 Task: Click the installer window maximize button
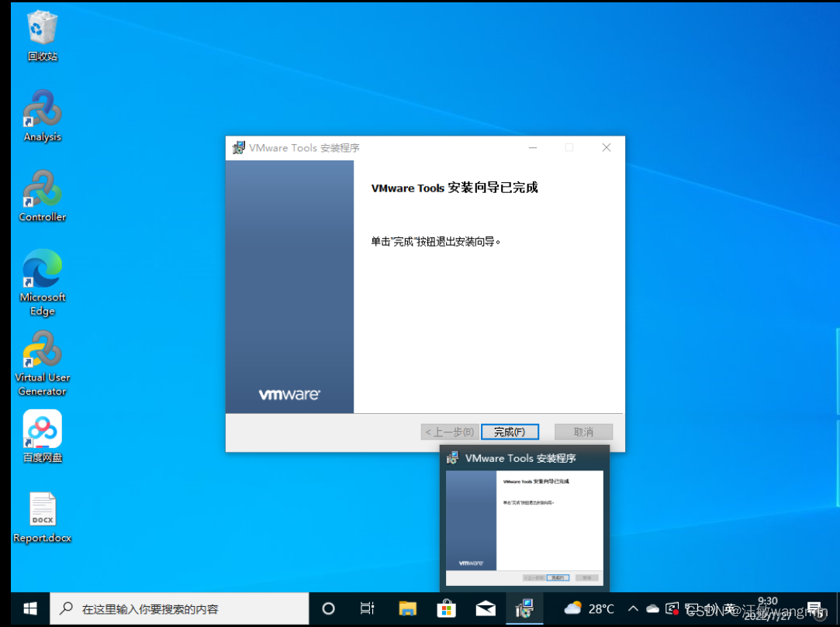coord(569,148)
